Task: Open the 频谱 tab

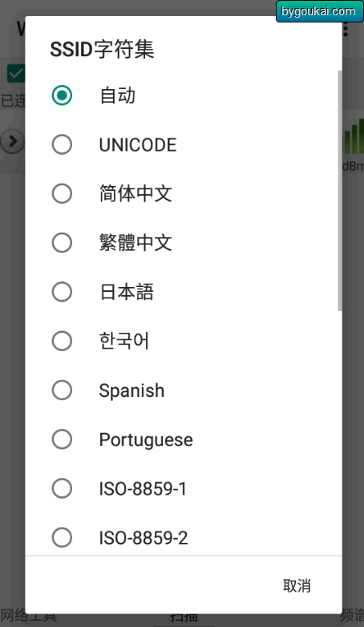Action: click(352, 616)
